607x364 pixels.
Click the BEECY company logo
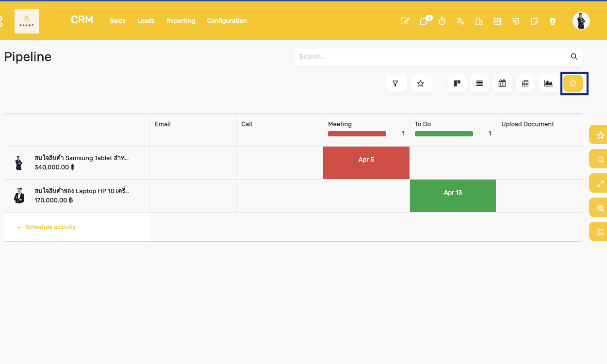(x=27, y=21)
